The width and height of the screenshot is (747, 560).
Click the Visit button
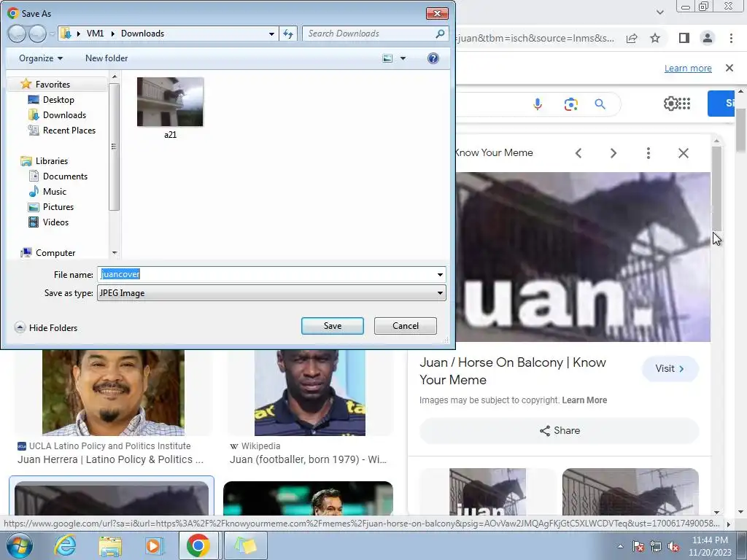point(670,368)
